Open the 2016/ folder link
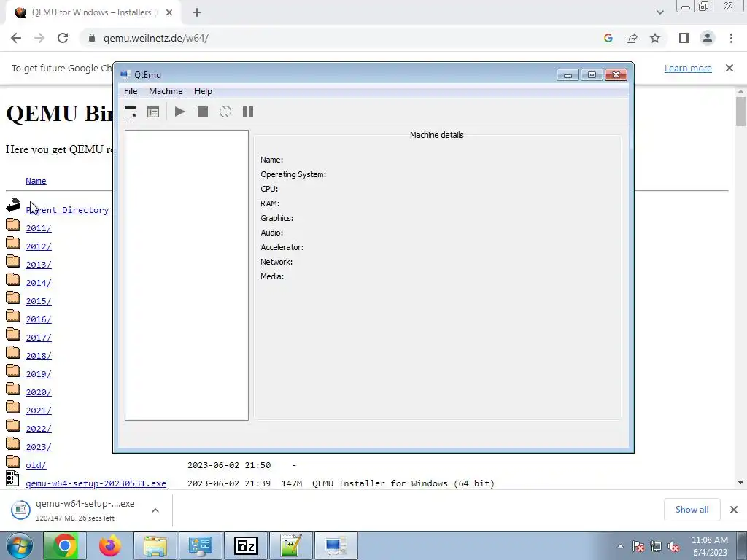This screenshot has height=560, width=747. click(39, 319)
